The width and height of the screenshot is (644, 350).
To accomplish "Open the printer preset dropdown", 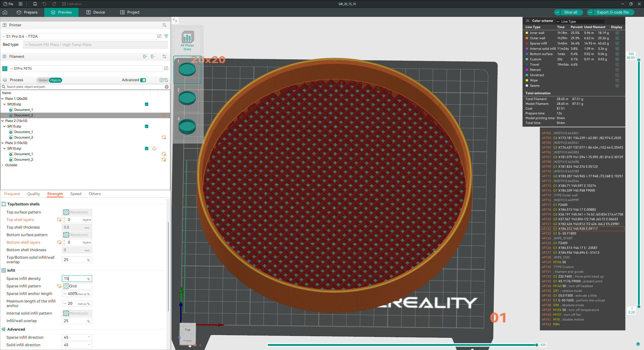I will click(x=79, y=36).
